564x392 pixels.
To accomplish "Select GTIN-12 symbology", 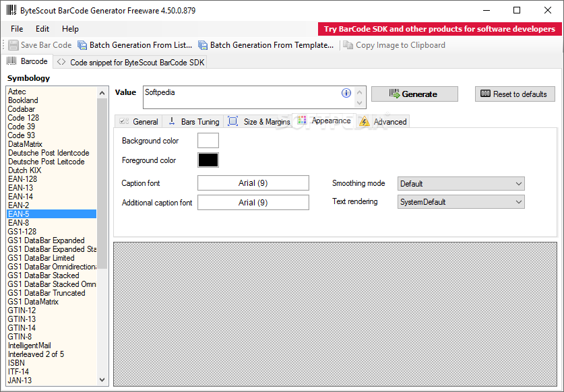I will coord(51,311).
